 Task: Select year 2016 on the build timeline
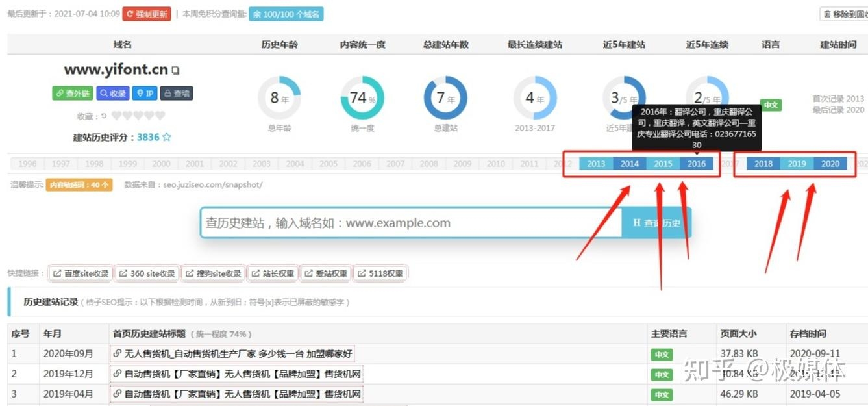pyautogui.click(x=696, y=164)
